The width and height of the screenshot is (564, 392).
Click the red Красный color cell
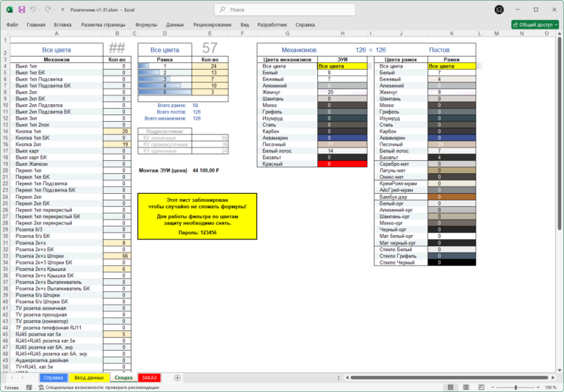pyautogui.click(x=342, y=164)
